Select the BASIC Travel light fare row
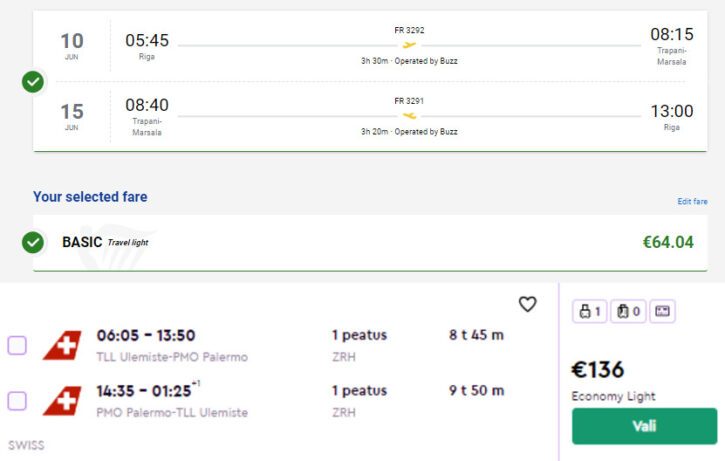The image size is (725, 461). tap(370, 243)
